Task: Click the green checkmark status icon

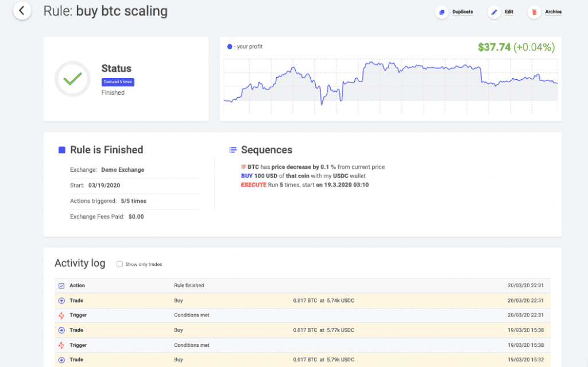Action: pyautogui.click(x=72, y=79)
